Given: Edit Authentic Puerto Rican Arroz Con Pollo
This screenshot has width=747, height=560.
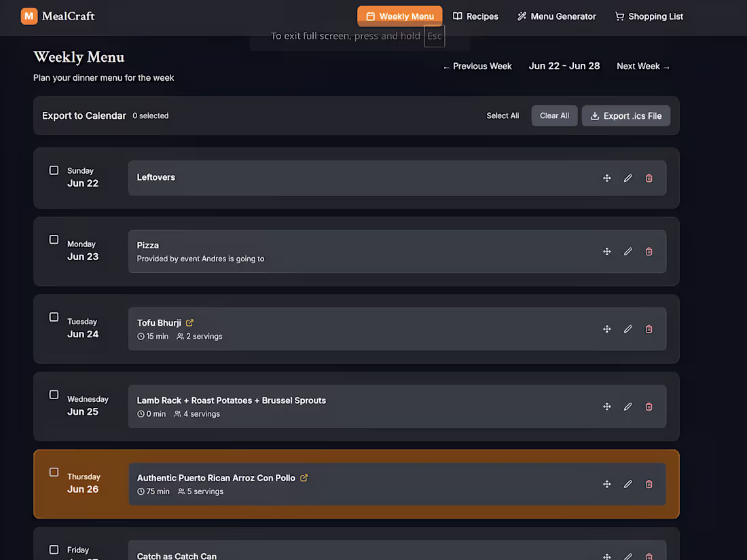Looking at the screenshot, I should 627,484.
